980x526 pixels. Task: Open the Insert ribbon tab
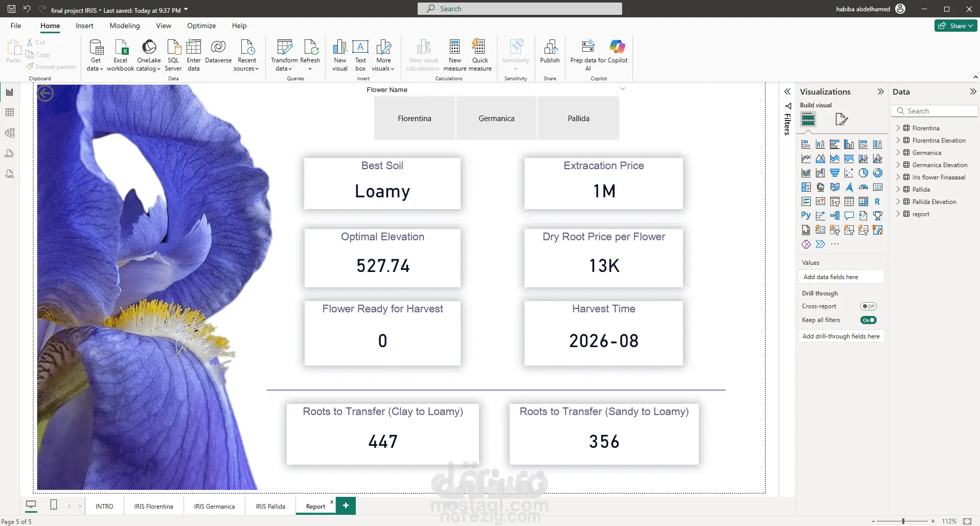[84, 26]
